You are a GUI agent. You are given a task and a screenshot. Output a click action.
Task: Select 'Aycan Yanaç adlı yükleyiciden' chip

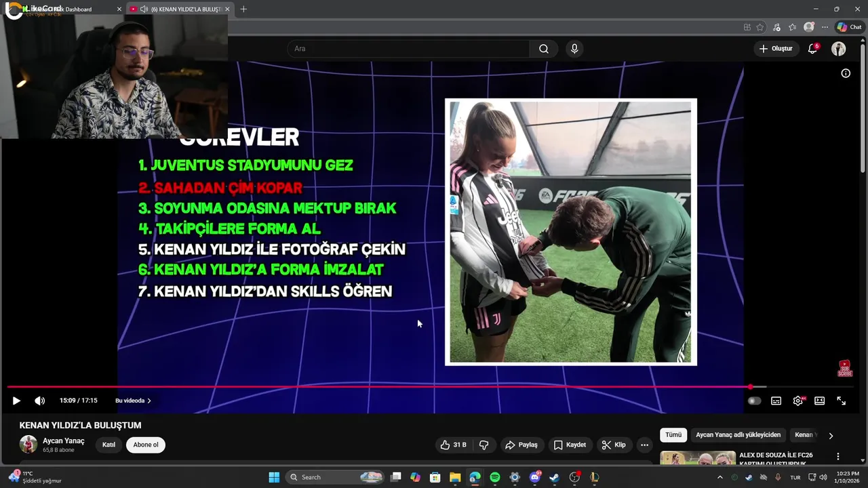(x=738, y=435)
